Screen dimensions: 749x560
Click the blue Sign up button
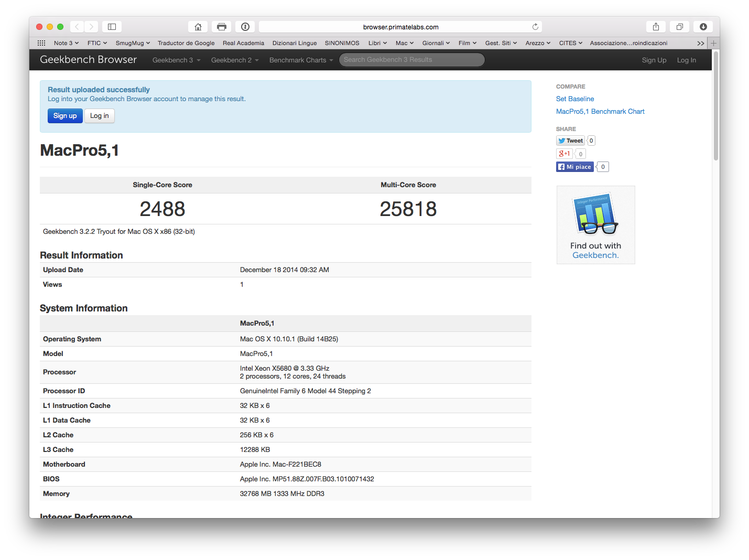click(x=65, y=116)
